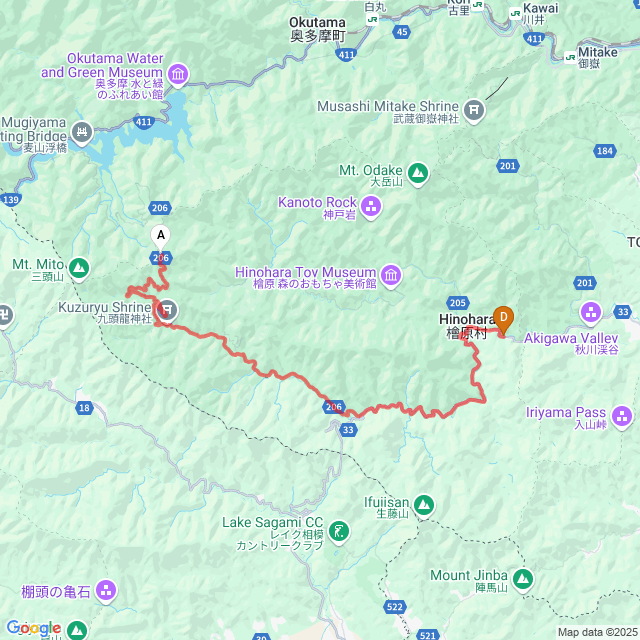Click the Hinohara Toy Museum marker

point(391,276)
